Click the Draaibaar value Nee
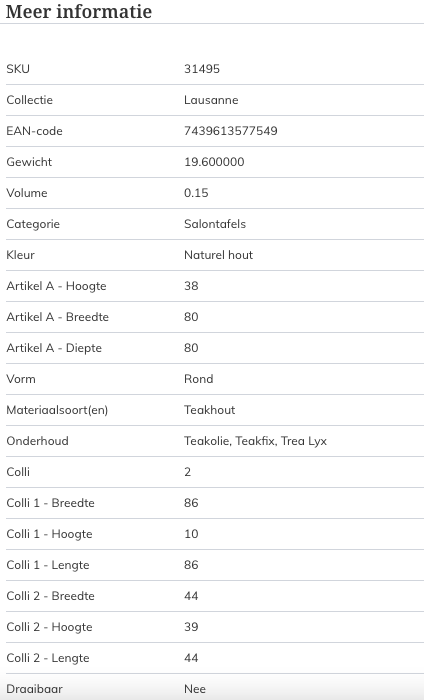The image size is (424, 700). click(195, 689)
